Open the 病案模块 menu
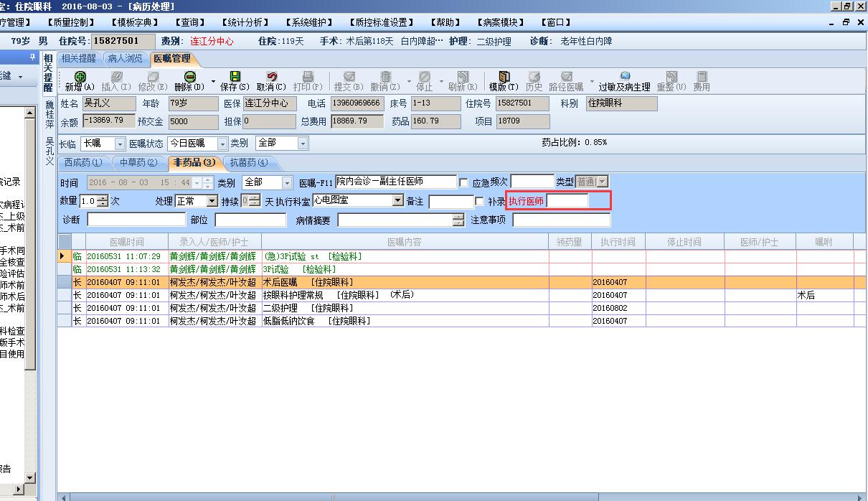Viewport: 868px width, 501px height. tap(501, 22)
